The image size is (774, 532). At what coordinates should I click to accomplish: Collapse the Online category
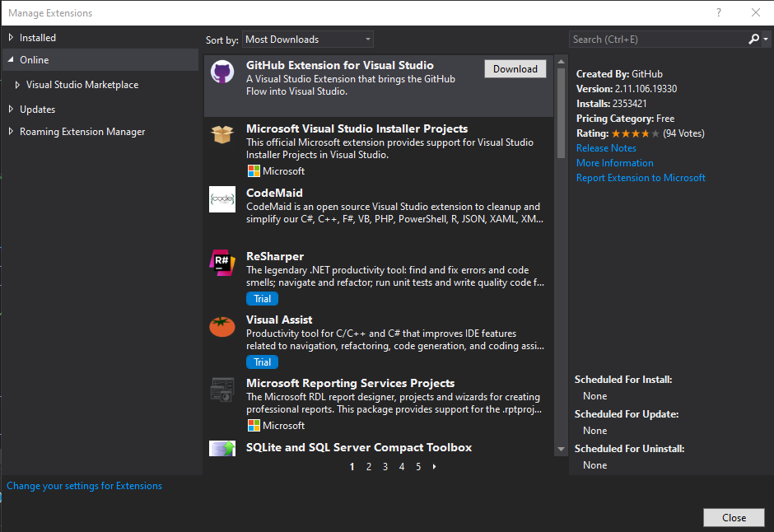click(x=11, y=60)
